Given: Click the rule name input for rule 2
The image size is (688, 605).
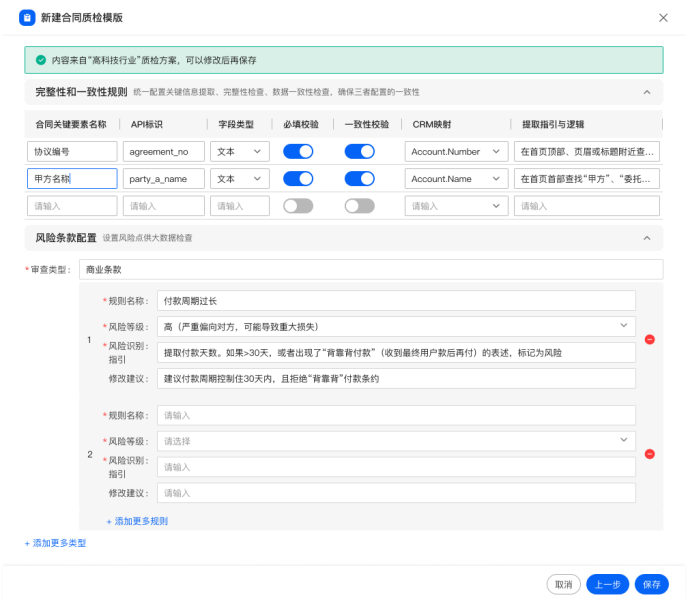Looking at the screenshot, I should [x=397, y=415].
